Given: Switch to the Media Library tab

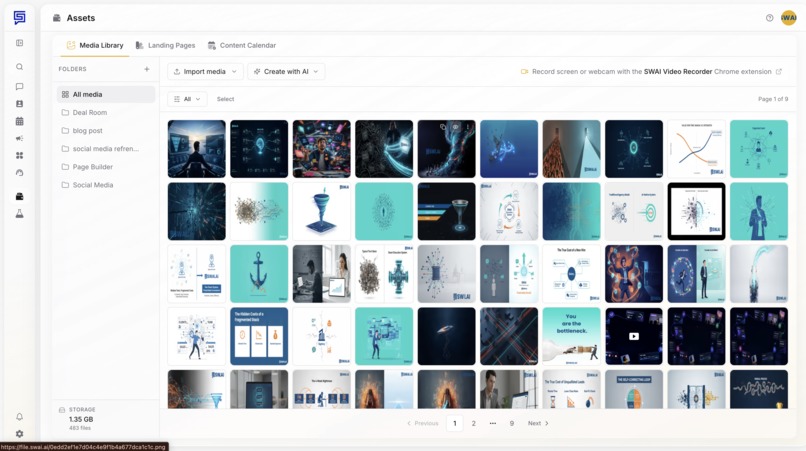Looking at the screenshot, I should (95, 45).
